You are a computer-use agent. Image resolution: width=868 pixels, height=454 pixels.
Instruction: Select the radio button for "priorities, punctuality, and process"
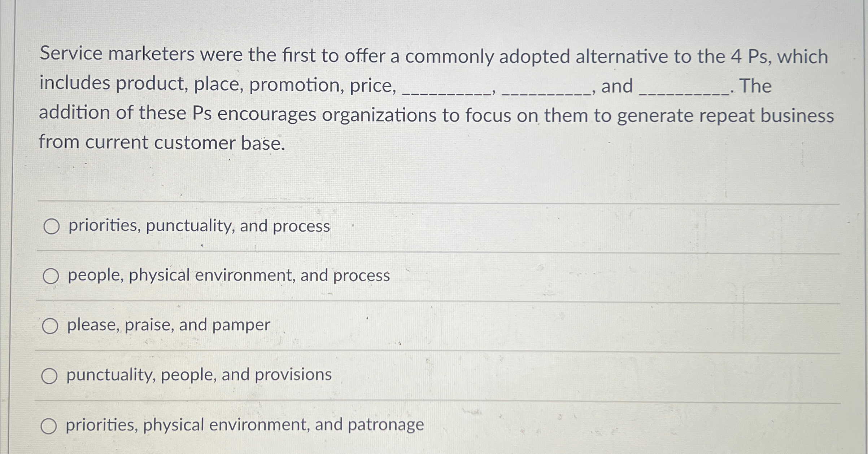52,227
